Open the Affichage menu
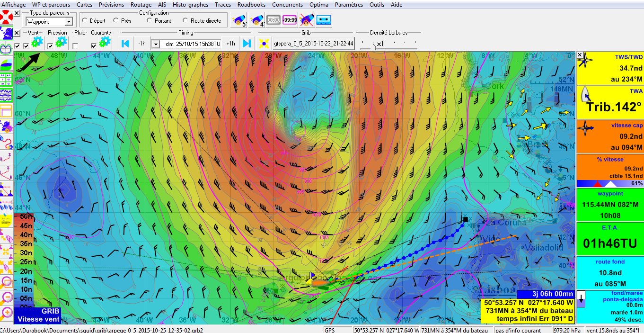This screenshot has width=644, height=333. (x=14, y=5)
